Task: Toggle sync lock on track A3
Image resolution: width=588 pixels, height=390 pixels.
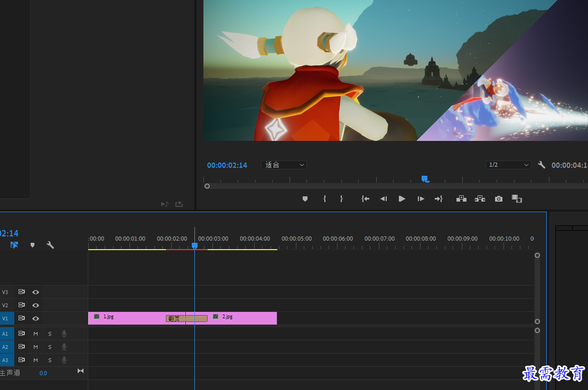Action: tap(21, 359)
